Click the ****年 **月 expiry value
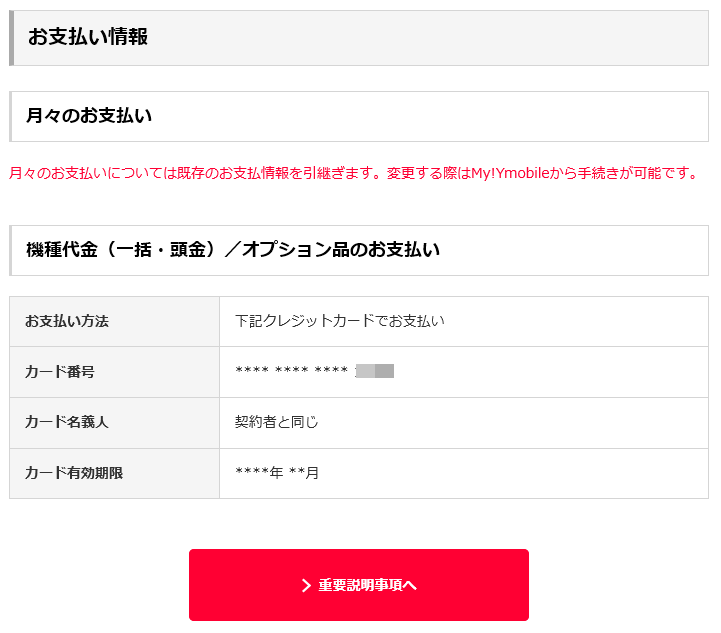 tap(277, 473)
